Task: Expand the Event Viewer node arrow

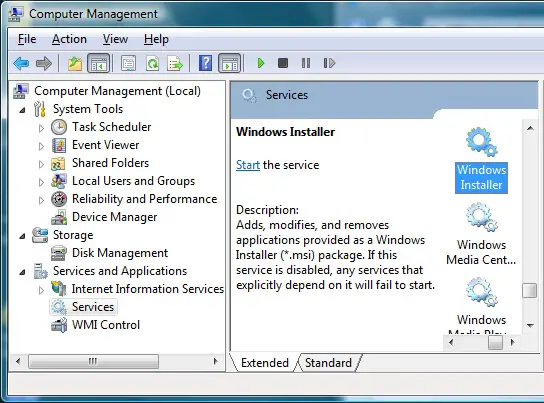Action: [x=41, y=146]
